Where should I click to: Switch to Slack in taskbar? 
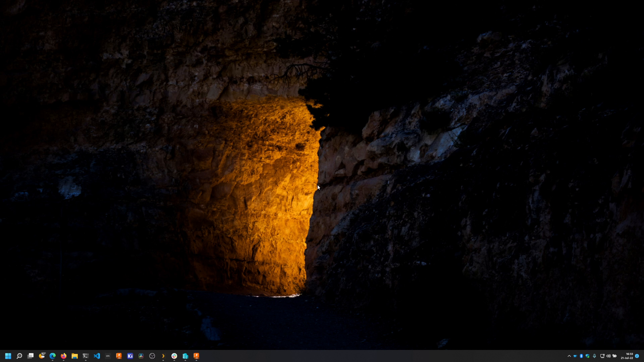pyautogui.click(x=174, y=356)
